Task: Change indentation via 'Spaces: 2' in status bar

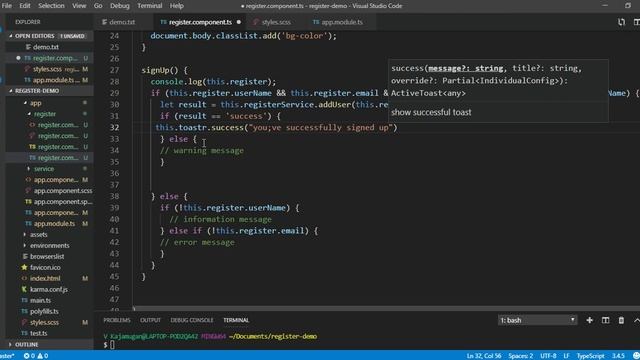Action: click(520, 356)
